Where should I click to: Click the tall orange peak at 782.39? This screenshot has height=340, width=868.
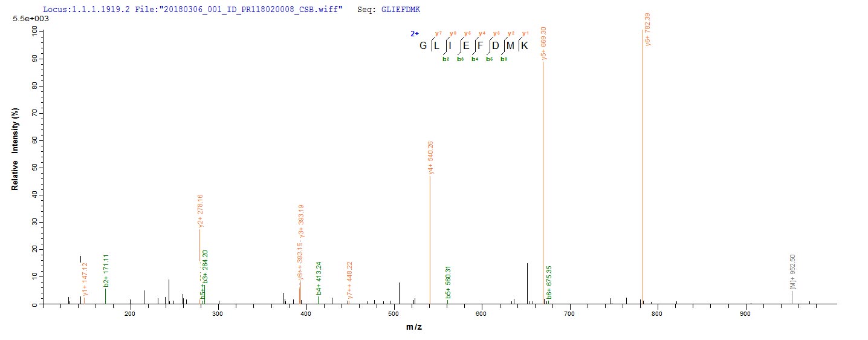click(x=642, y=166)
